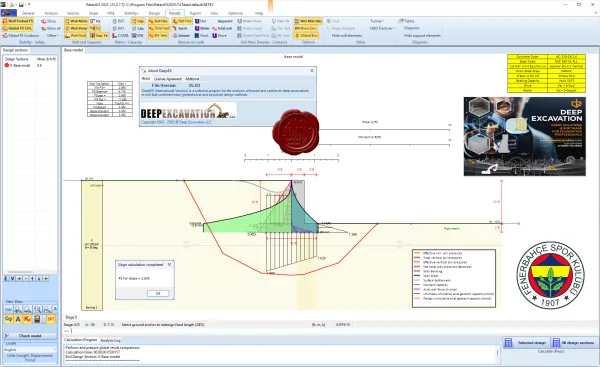Screen dimensions: 600x367
Task: Click the zoom-in magnifier in View panel
Action: pos(18,309)
